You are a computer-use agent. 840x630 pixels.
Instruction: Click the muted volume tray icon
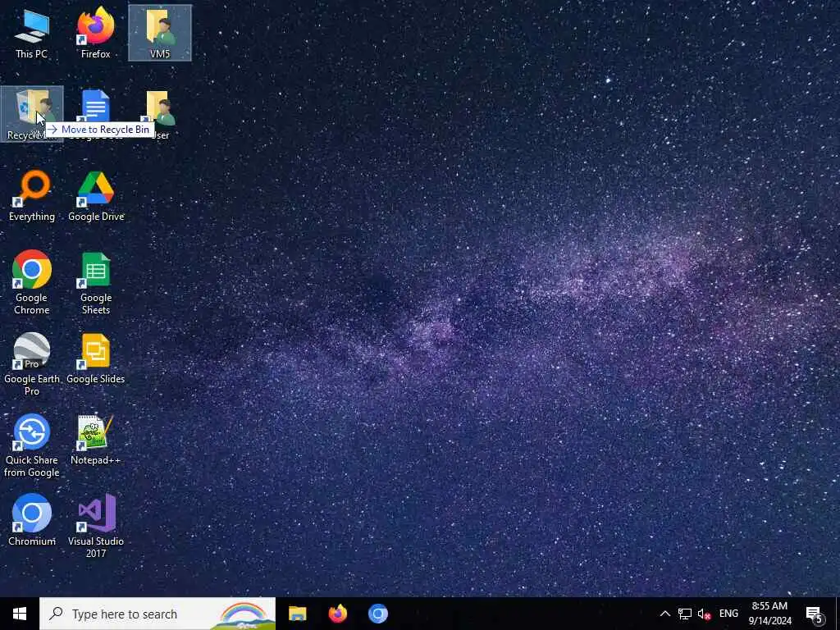click(704, 614)
